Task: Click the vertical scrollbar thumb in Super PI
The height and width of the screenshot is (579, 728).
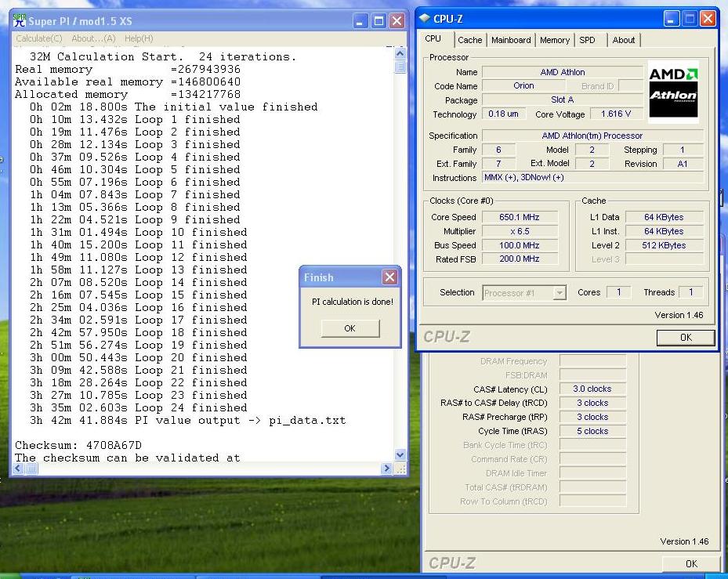Action: (x=400, y=67)
